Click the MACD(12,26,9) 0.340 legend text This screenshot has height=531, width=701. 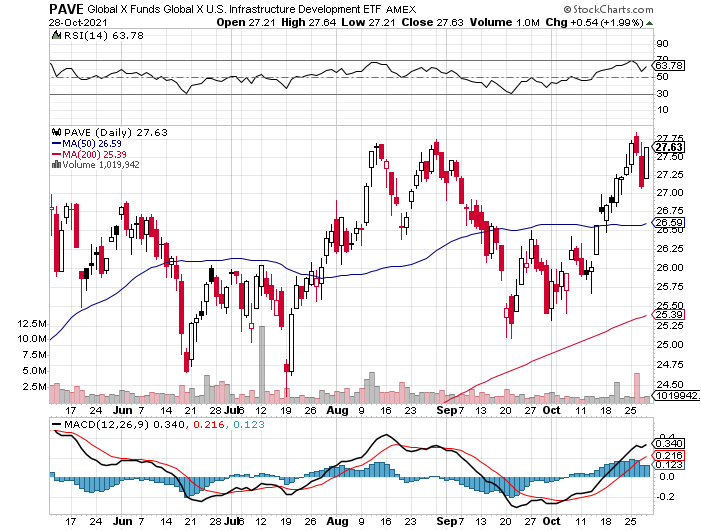[x=124, y=424]
